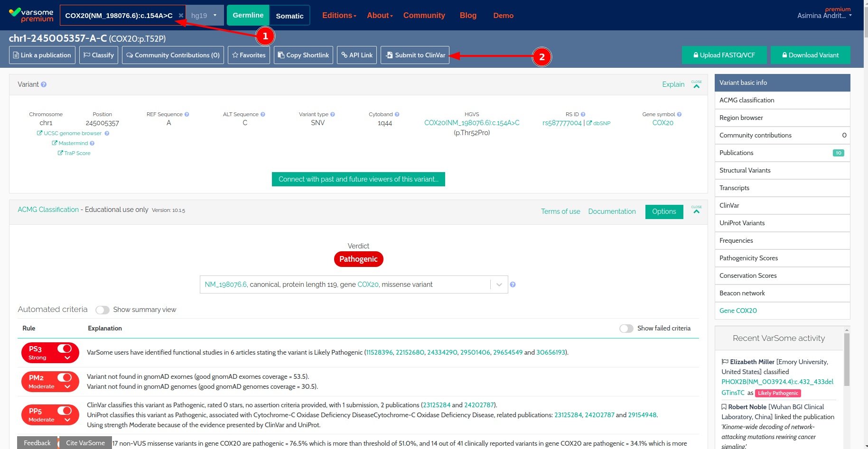
Task: Open the hg19 genome build dropdown
Action: coord(205,15)
